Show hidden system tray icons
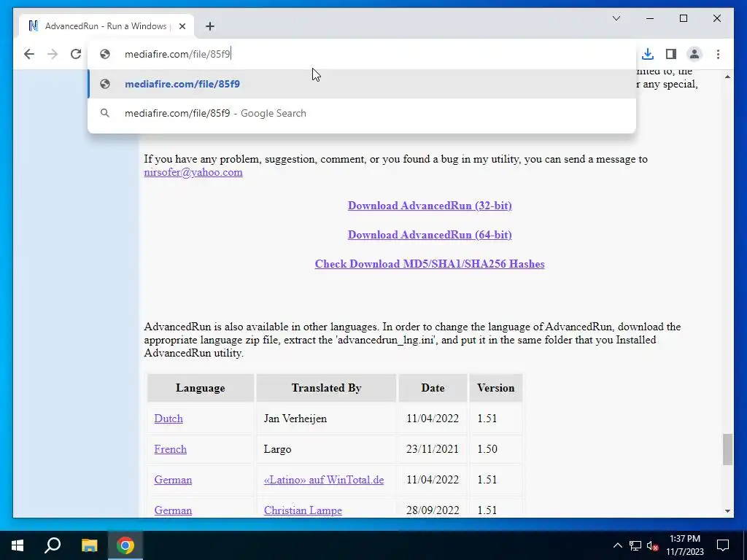 point(617,545)
